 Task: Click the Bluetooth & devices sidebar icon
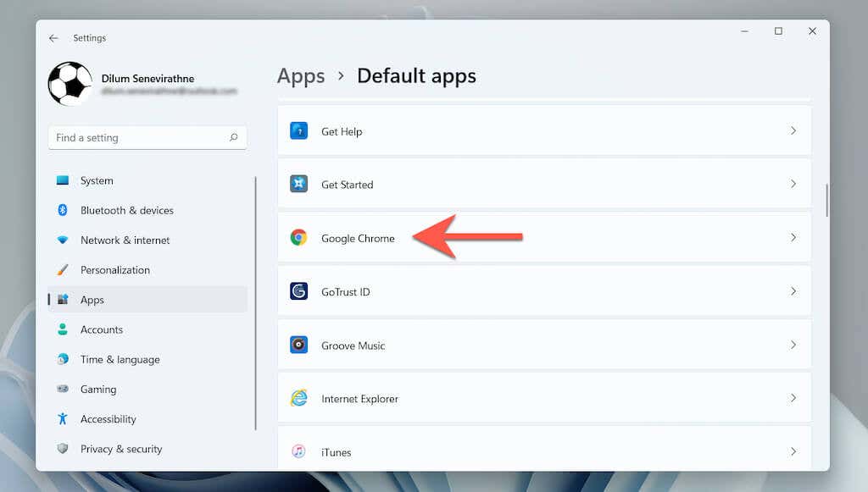[x=64, y=210]
